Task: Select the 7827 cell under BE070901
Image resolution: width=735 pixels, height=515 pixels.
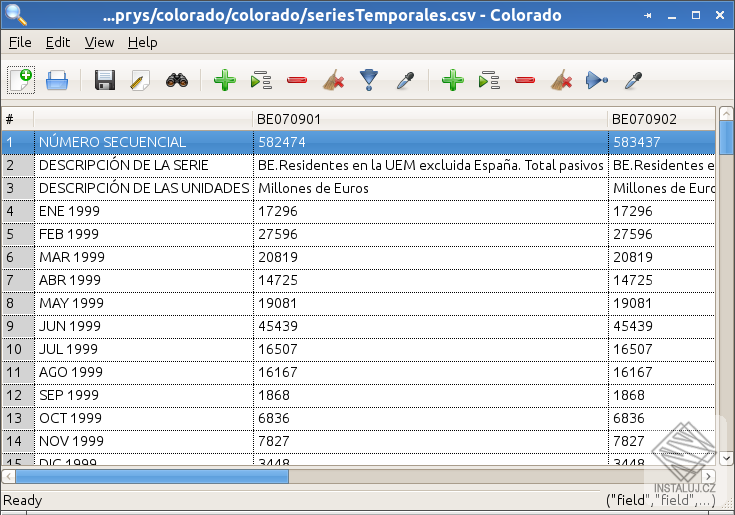Action: pyautogui.click(x=431, y=441)
